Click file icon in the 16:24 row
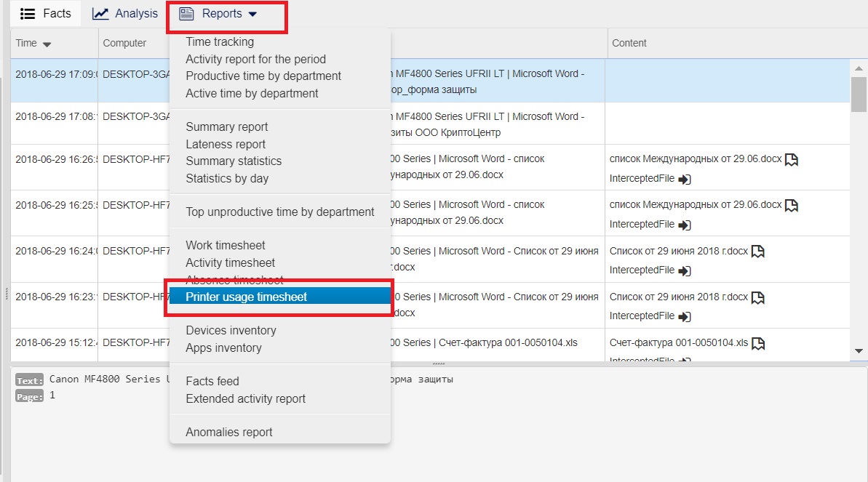868x482 pixels. coord(758,252)
